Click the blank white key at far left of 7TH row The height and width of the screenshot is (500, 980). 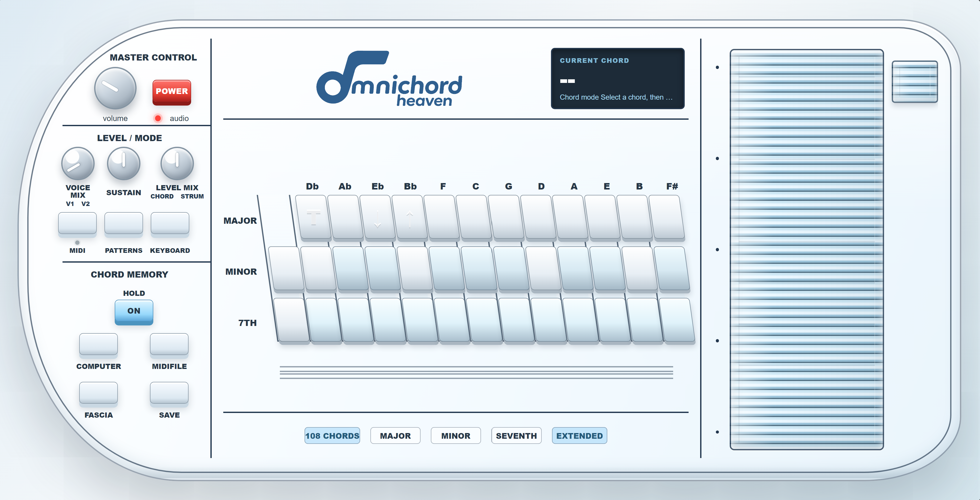[x=292, y=321]
